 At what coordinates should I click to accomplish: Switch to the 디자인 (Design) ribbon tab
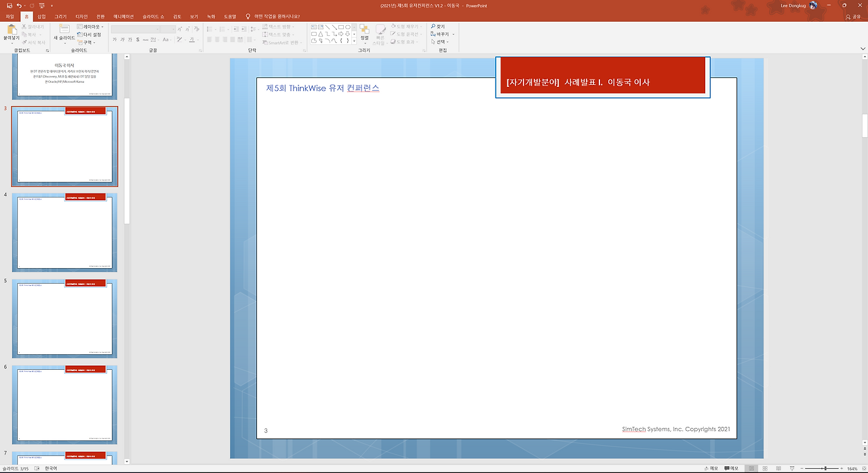click(x=81, y=16)
